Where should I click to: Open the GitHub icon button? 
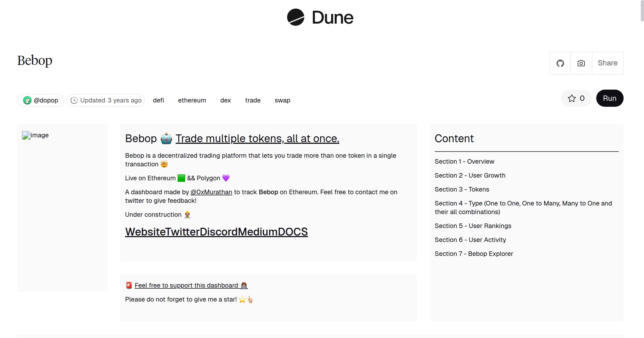tap(560, 63)
